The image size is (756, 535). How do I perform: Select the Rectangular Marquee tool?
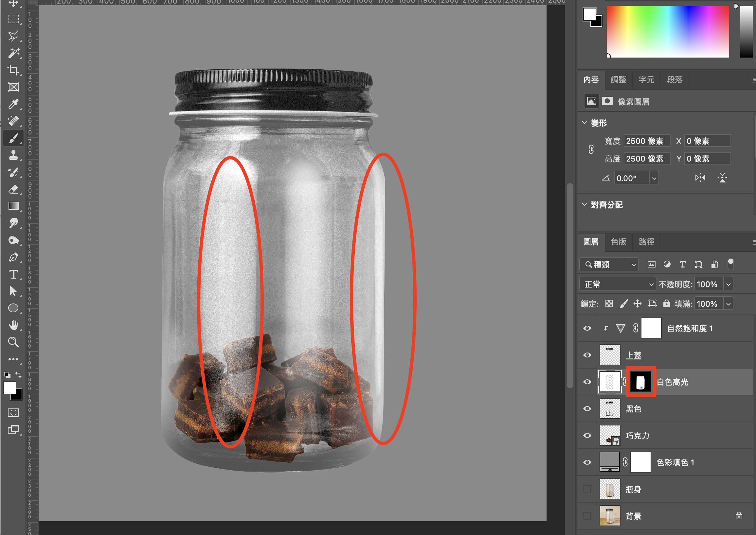pyautogui.click(x=13, y=19)
